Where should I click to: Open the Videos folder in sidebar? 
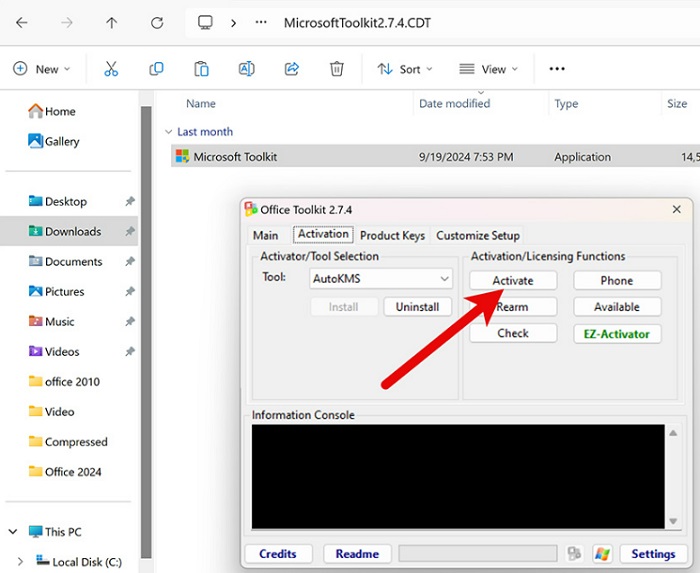(54, 352)
